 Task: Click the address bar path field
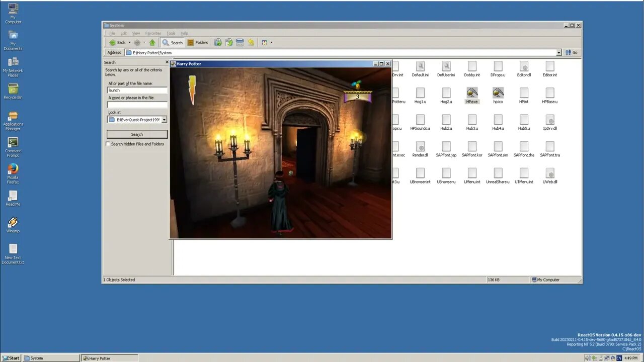343,53
